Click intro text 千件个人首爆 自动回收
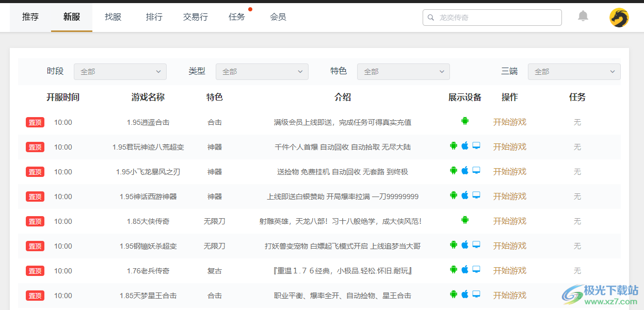644x310 pixels. point(343,147)
